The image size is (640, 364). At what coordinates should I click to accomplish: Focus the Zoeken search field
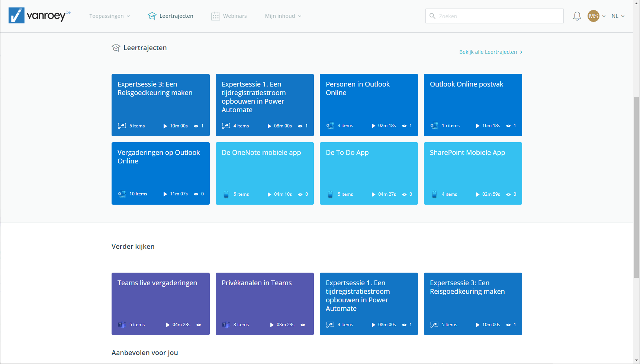(x=495, y=16)
